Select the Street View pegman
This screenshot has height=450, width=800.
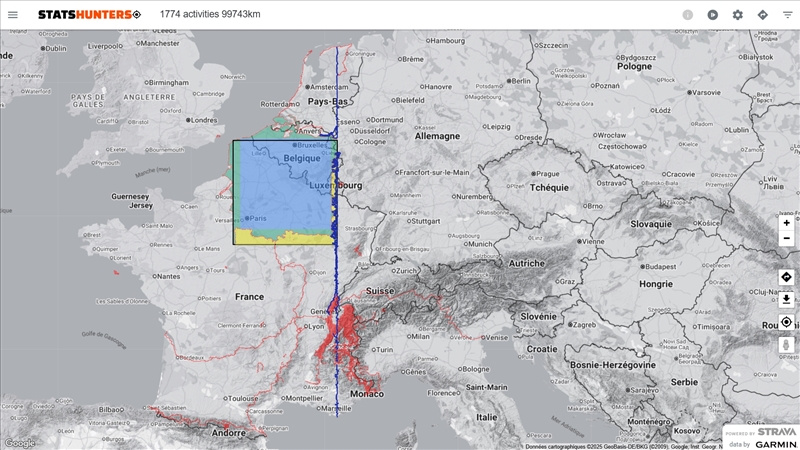click(786, 344)
